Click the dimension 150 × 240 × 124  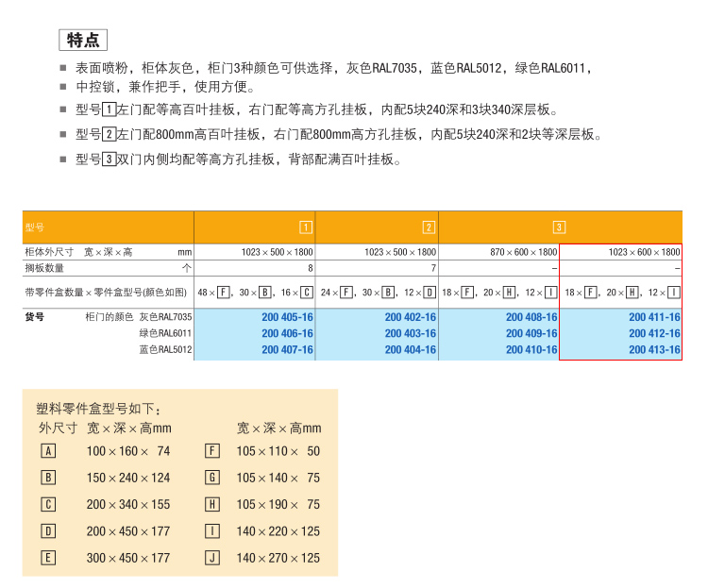128,478
